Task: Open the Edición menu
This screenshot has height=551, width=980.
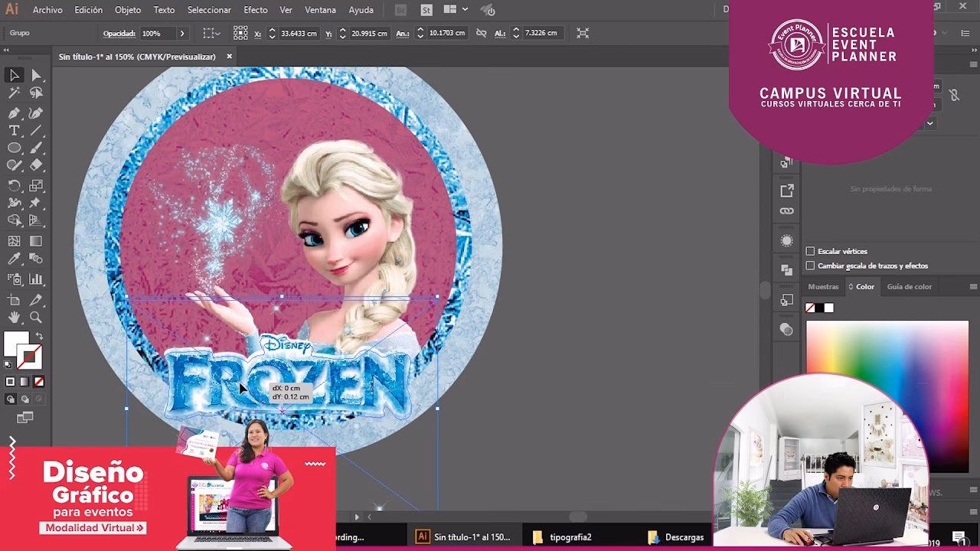Action: [x=89, y=10]
